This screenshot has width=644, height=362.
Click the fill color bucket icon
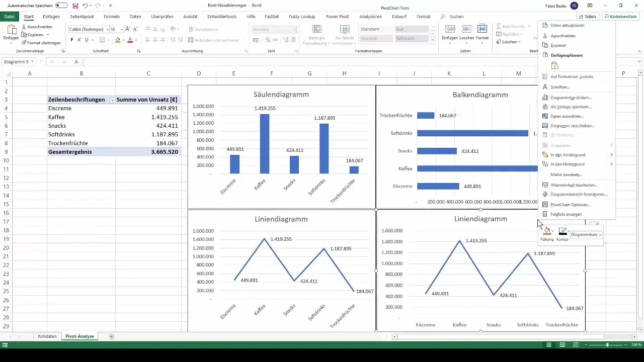[118, 40]
